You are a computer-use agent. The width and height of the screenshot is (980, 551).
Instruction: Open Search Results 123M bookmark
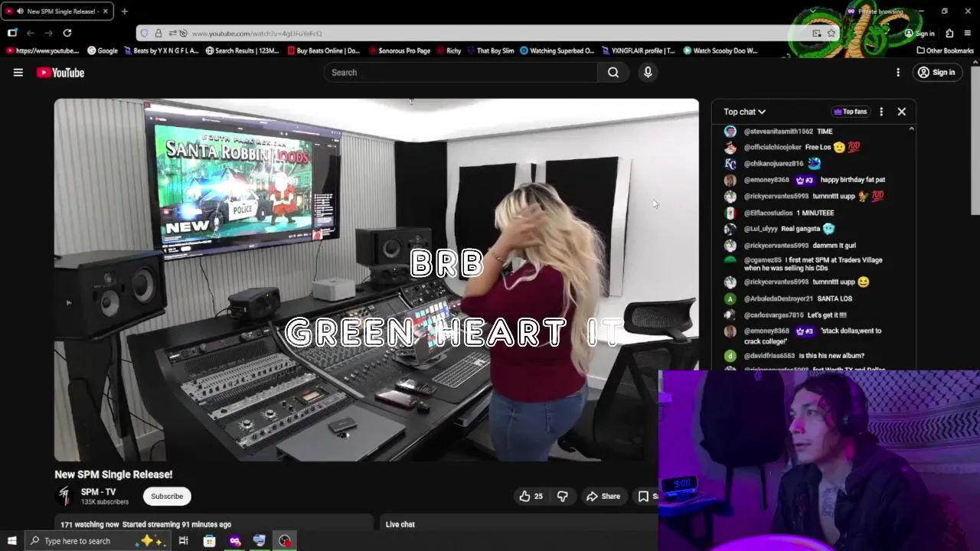[242, 51]
